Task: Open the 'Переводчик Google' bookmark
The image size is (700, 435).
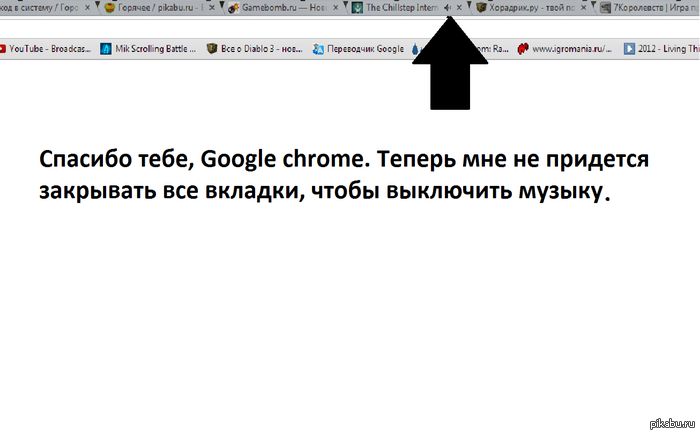Action: click(358, 49)
